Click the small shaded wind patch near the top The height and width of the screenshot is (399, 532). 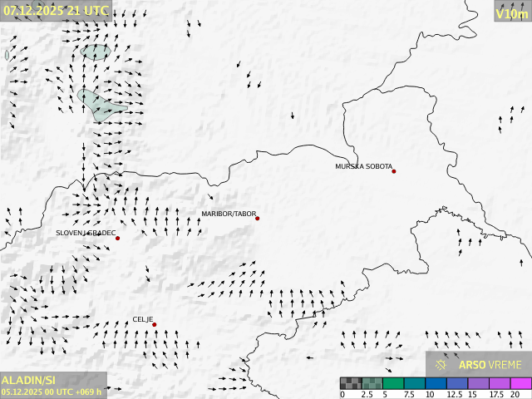click(96, 52)
